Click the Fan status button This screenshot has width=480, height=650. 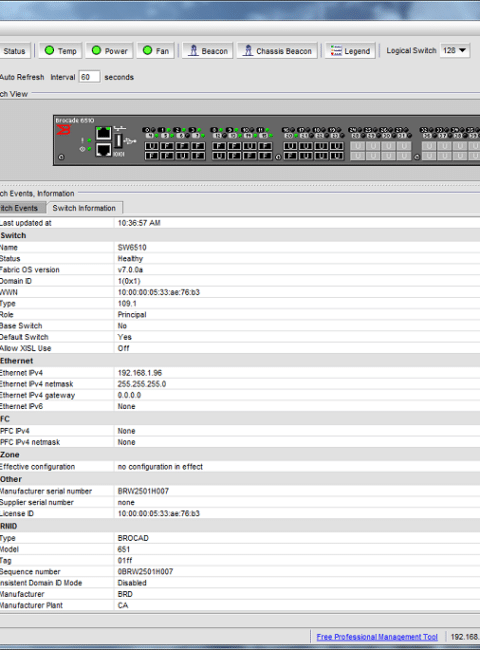pyautogui.click(x=155, y=51)
